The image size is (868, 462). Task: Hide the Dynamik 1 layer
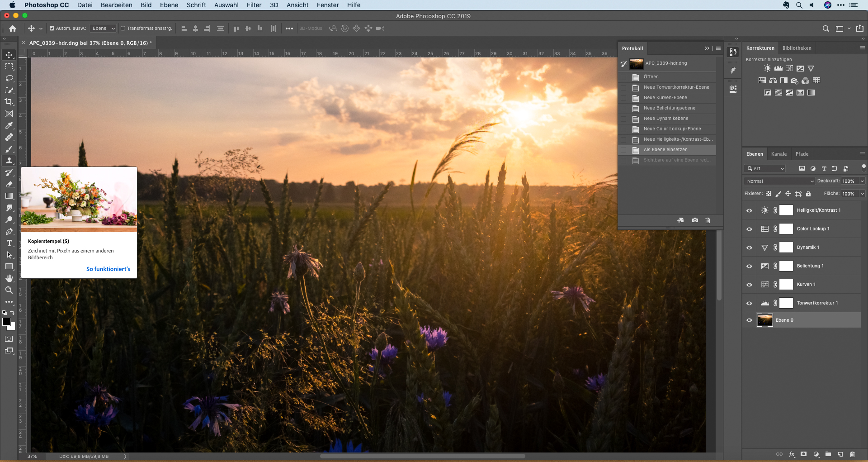tap(749, 248)
